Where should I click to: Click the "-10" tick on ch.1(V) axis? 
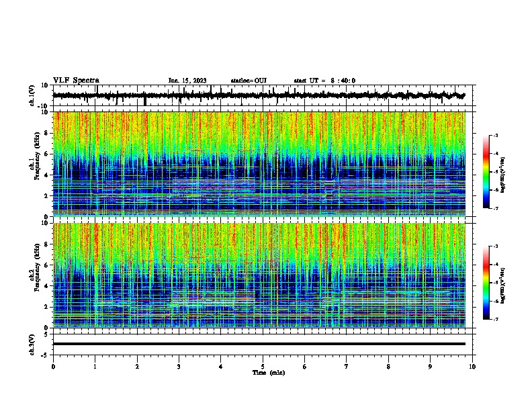(x=44, y=106)
